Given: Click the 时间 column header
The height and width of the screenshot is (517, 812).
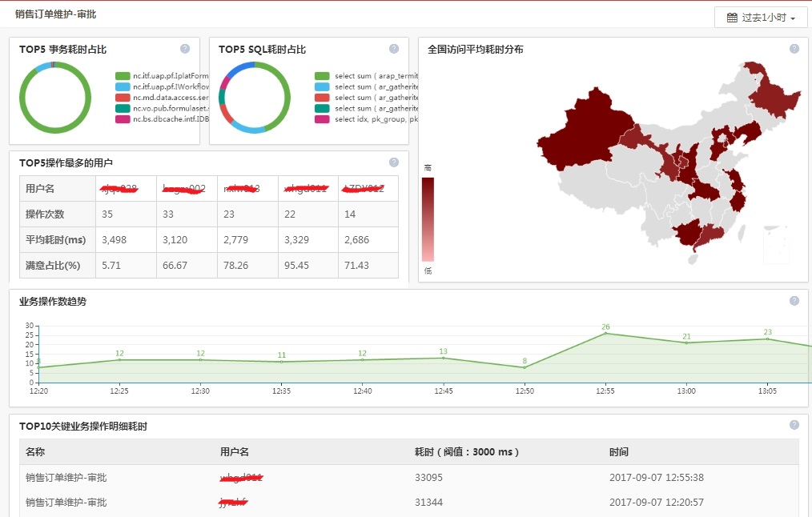Looking at the screenshot, I should (x=619, y=452).
